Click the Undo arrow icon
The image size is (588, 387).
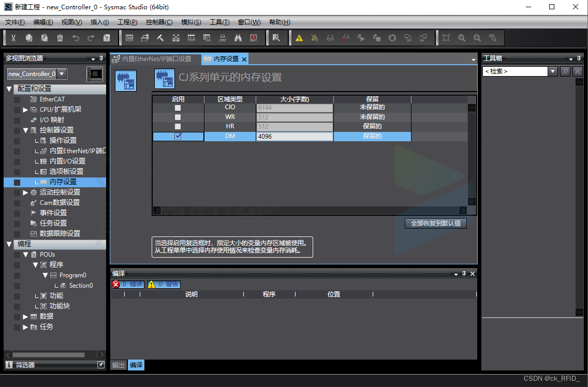[76, 38]
